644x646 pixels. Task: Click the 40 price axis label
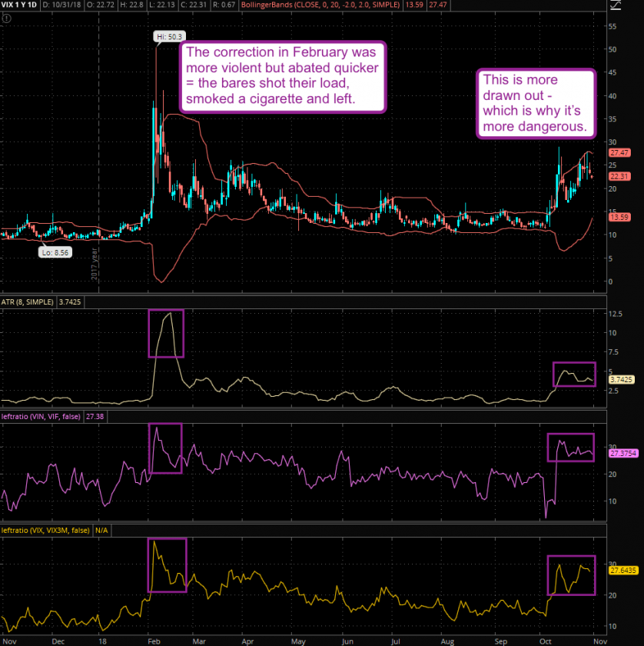(612, 96)
